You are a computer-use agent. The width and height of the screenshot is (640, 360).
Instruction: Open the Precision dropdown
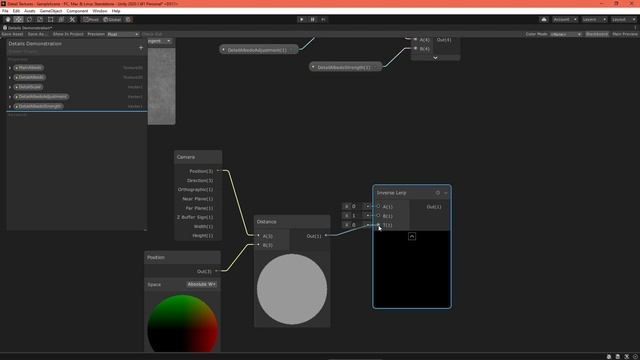point(123,34)
